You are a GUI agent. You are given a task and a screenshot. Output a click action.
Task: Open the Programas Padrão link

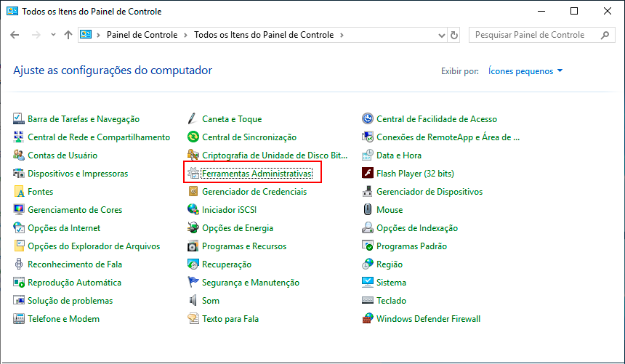pyautogui.click(x=412, y=246)
